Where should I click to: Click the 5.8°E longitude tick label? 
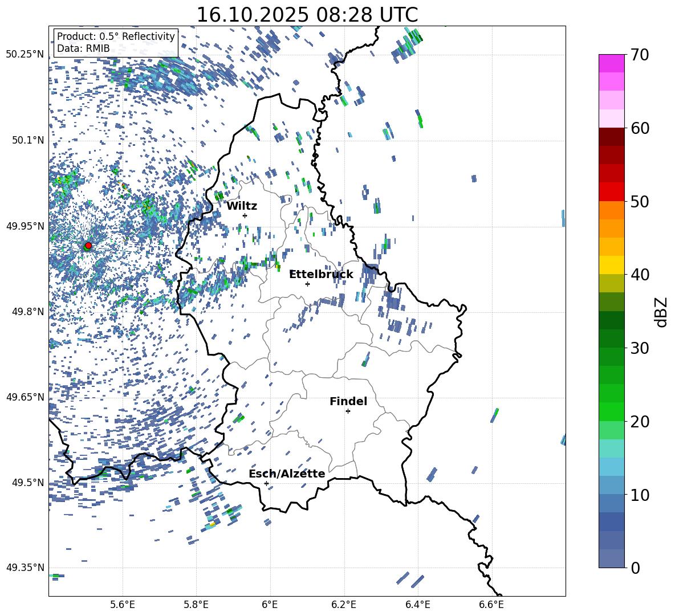pos(196,605)
